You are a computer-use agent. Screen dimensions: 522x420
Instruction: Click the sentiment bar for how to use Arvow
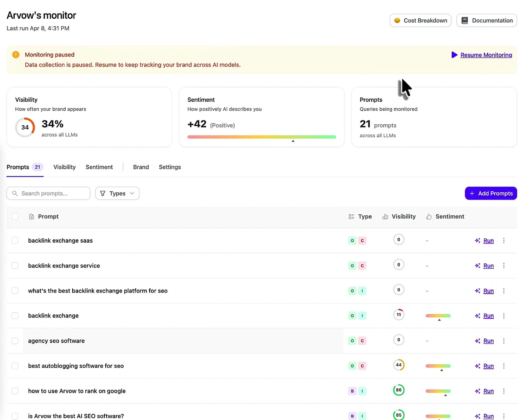click(x=438, y=391)
